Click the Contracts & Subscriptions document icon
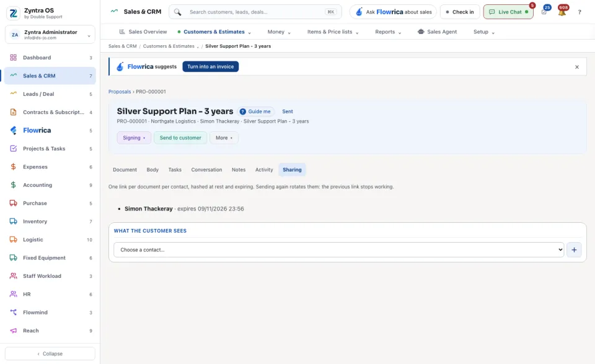This screenshot has width=595, height=364. coord(13,112)
